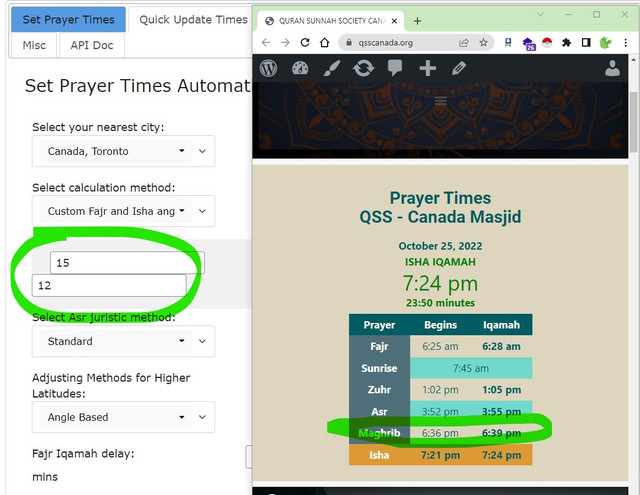Go forward in the browser
Viewport: 640px width, 495px height.
tap(285, 43)
